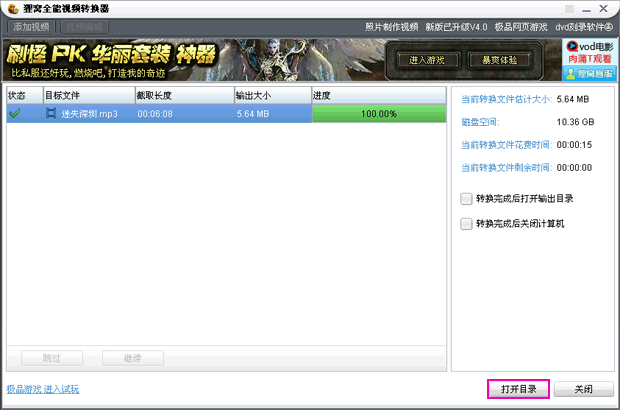Select the file 迷失深圳.mp3
This screenshot has height=410, width=620.
(89, 114)
